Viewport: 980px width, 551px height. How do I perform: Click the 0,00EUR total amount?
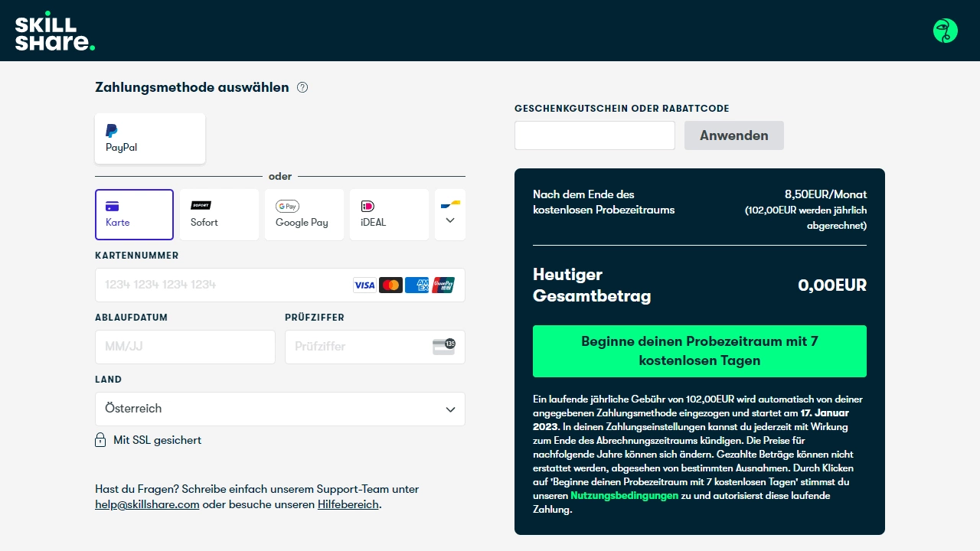point(832,285)
